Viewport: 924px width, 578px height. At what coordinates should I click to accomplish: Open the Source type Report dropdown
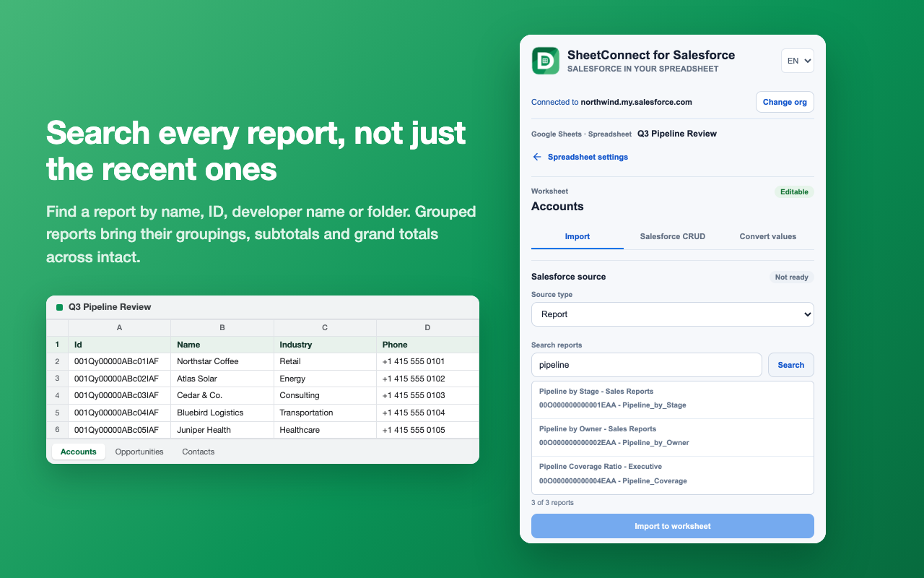673,314
